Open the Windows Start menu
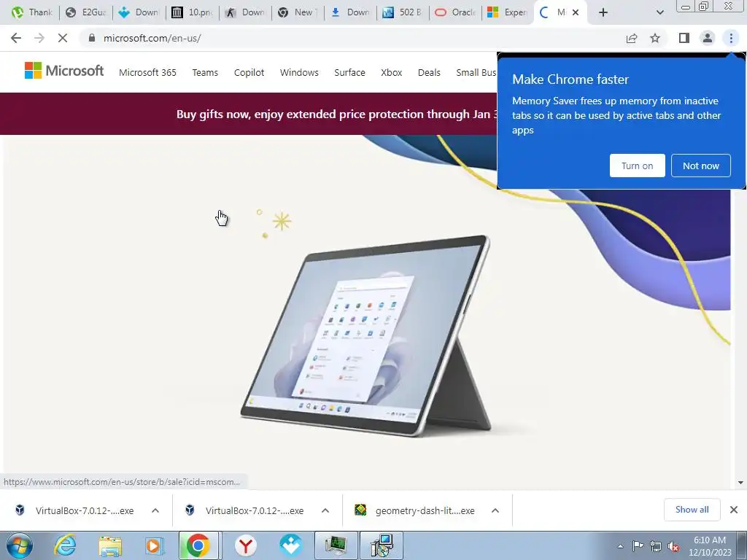 [19, 545]
